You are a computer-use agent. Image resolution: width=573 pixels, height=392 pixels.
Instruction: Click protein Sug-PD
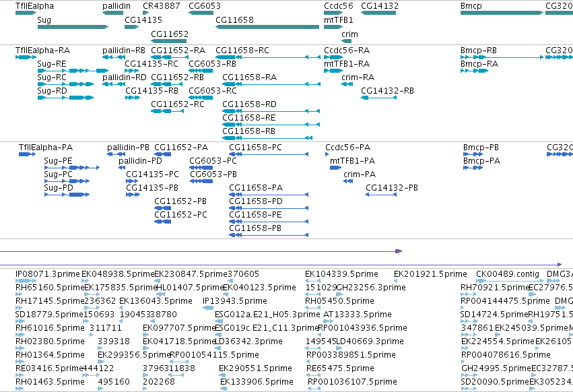67,195
